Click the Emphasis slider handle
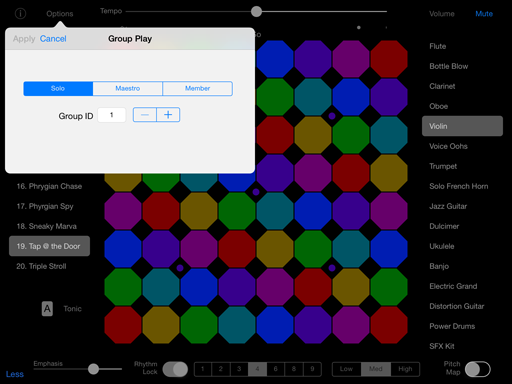 click(x=93, y=369)
